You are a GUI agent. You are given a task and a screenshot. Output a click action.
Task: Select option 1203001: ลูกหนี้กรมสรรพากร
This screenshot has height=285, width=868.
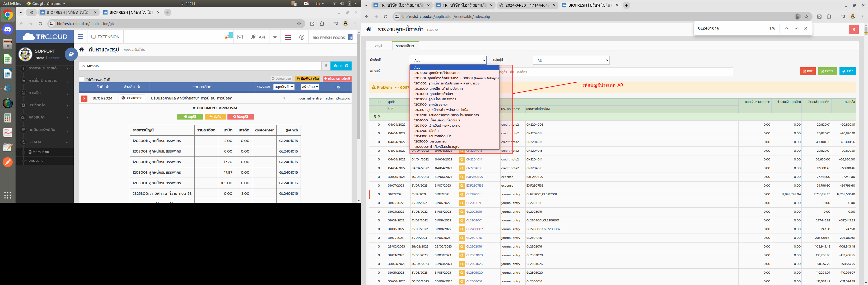(x=455, y=99)
